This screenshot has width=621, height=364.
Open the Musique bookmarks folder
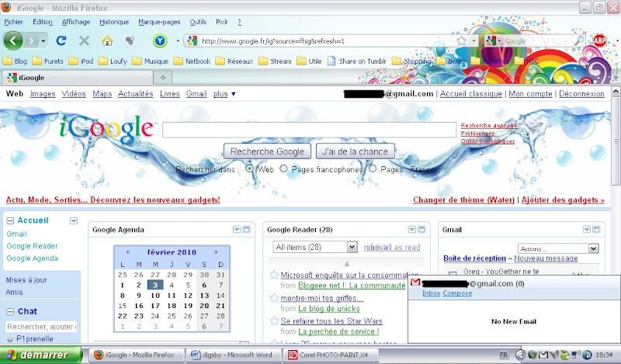click(151, 61)
